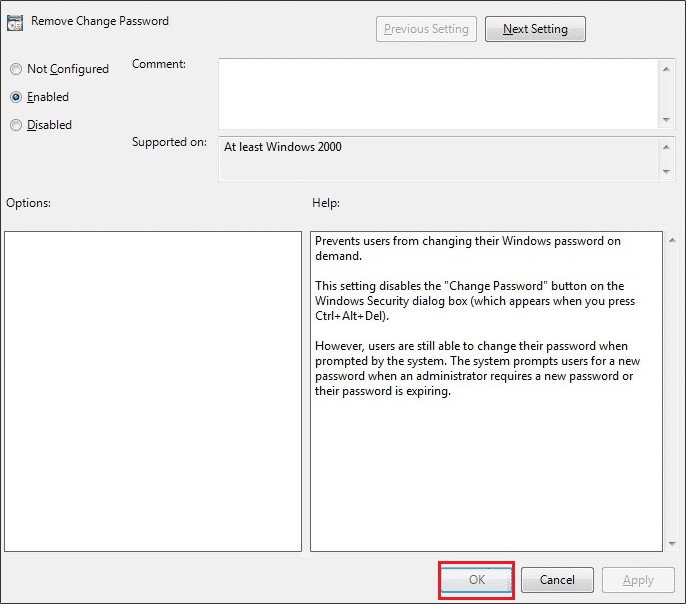Click the Apply button
686x604 pixels.
[638, 580]
